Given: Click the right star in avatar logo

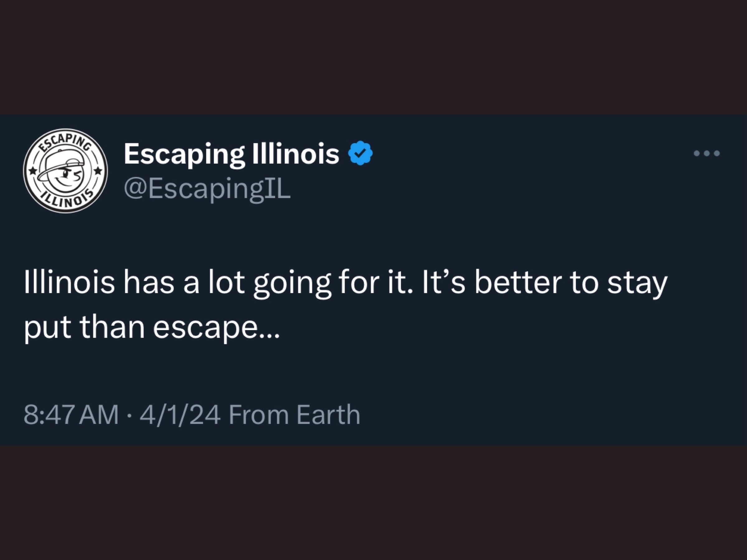Looking at the screenshot, I should [98, 171].
